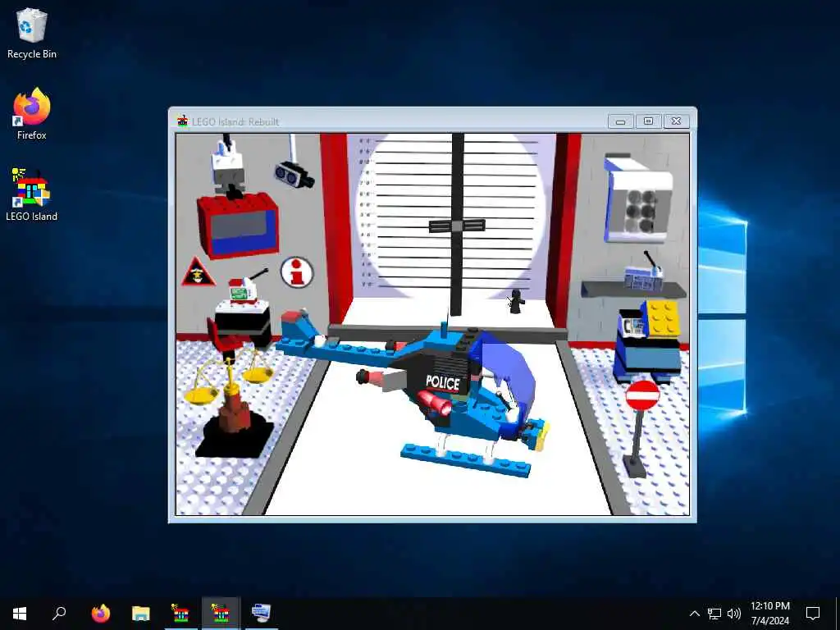The image size is (840, 630).
Task: Open File Explorer from the taskbar
Action: coord(141,613)
